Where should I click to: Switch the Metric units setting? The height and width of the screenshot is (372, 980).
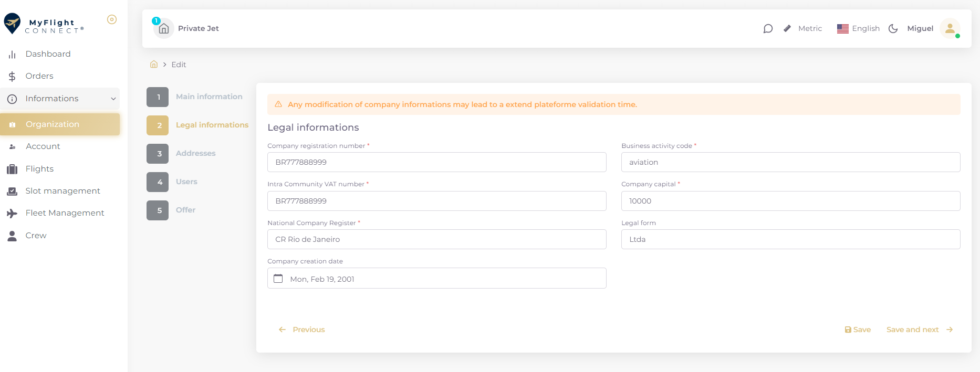pyautogui.click(x=803, y=28)
